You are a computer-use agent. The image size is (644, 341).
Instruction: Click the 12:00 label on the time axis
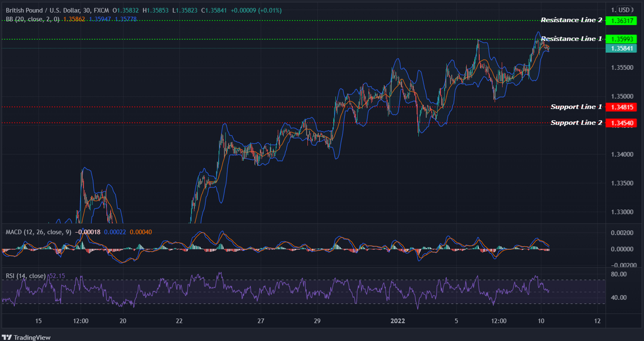click(x=81, y=321)
